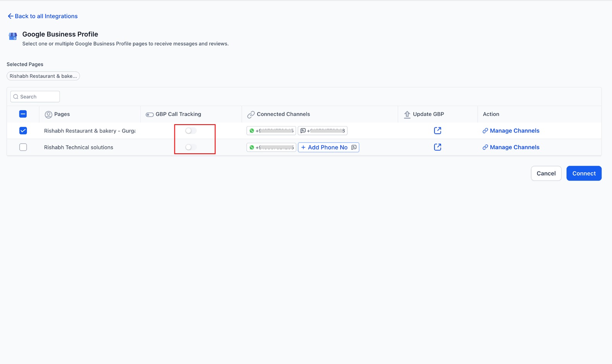Click the Add Phone No button
This screenshot has width=612, height=364.
[x=325, y=147]
